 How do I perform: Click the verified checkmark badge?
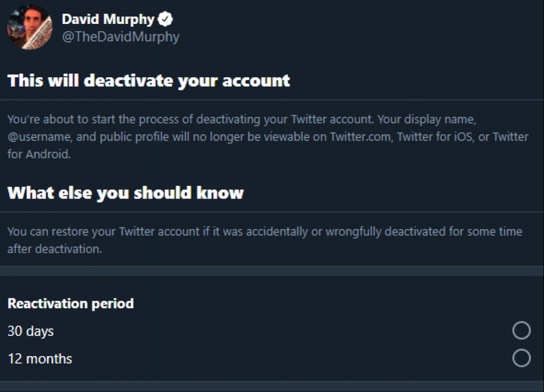[x=165, y=19]
